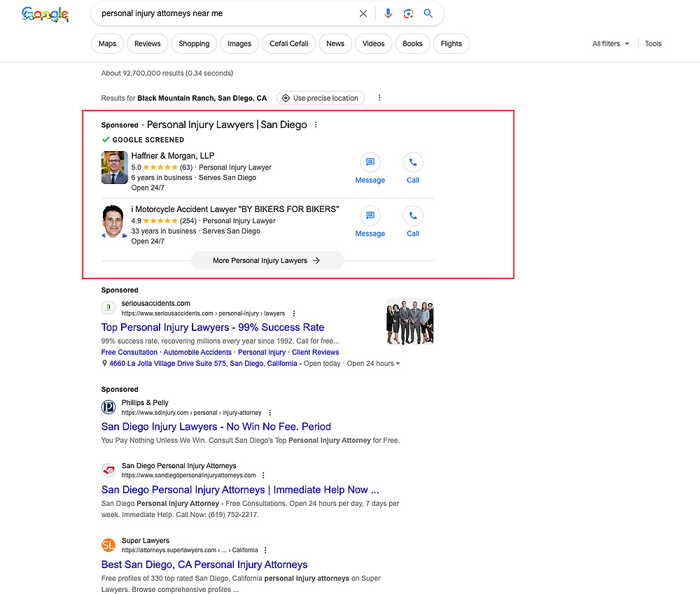Click the map pin icon beside La Jolla address
The width and height of the screenshot is (700, 594).
click(x=104, y=364)
